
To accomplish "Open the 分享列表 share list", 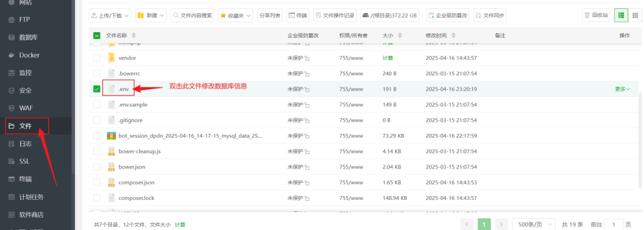I will 269,16.
